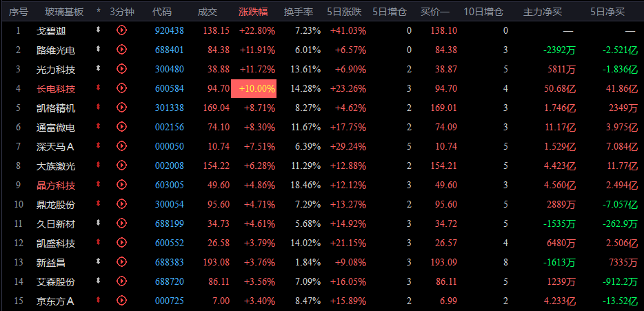Click the 18.46% turnover rate value

click(x=305, y=185)
